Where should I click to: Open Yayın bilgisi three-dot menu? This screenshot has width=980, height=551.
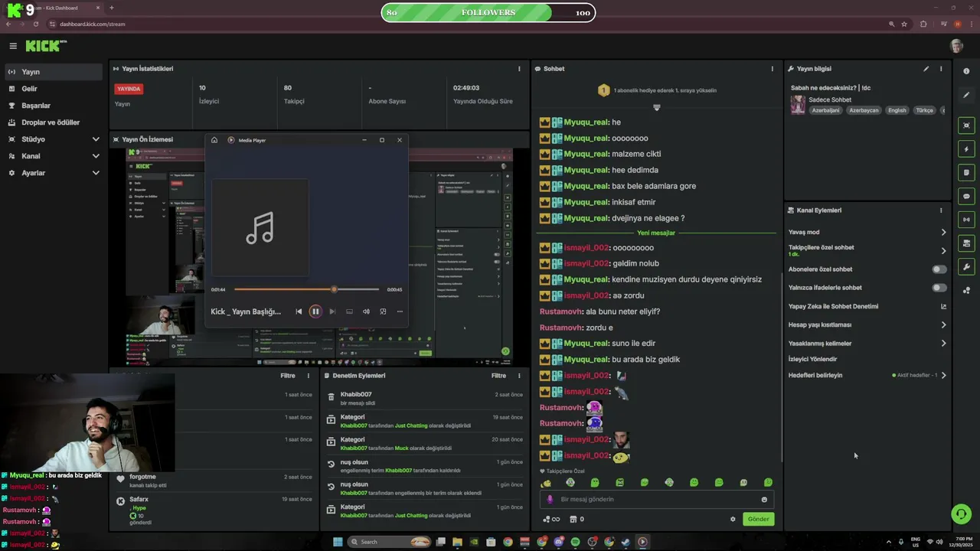pyautogui.click(x=941, y=69)
